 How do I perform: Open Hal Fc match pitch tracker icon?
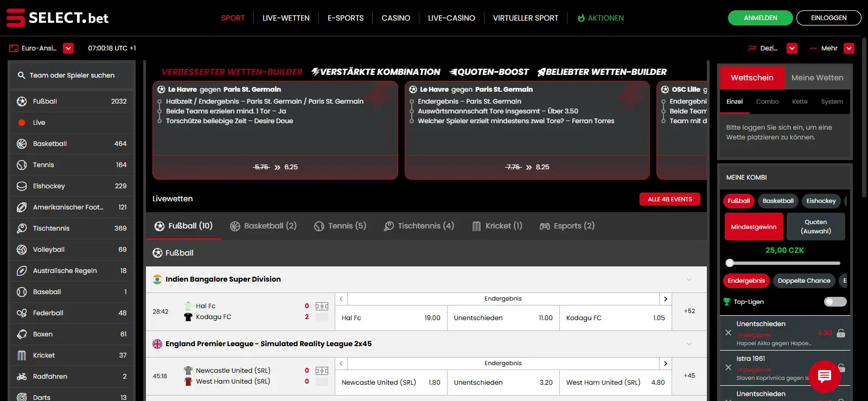pyautogui.click(x=322, y=306)
